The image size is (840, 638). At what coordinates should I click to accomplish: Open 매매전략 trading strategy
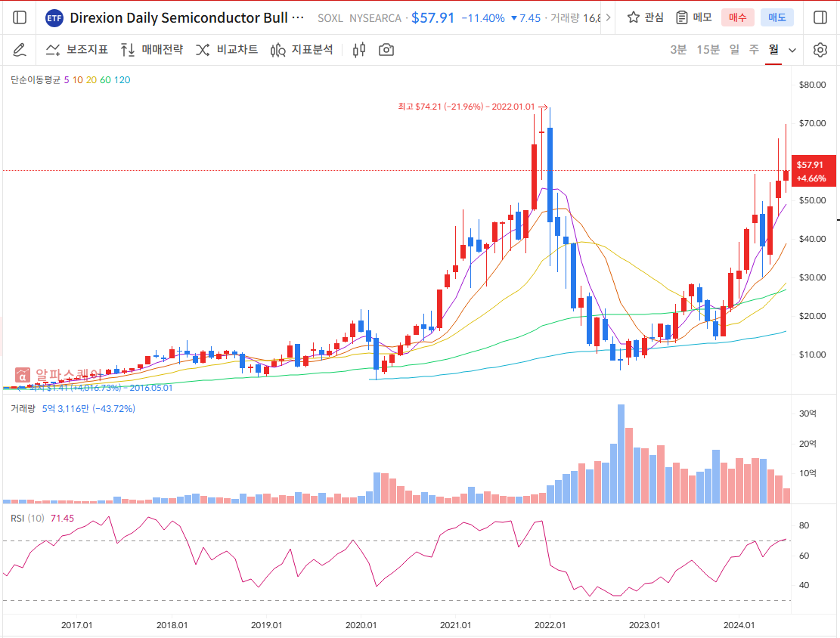pos(152,50)
